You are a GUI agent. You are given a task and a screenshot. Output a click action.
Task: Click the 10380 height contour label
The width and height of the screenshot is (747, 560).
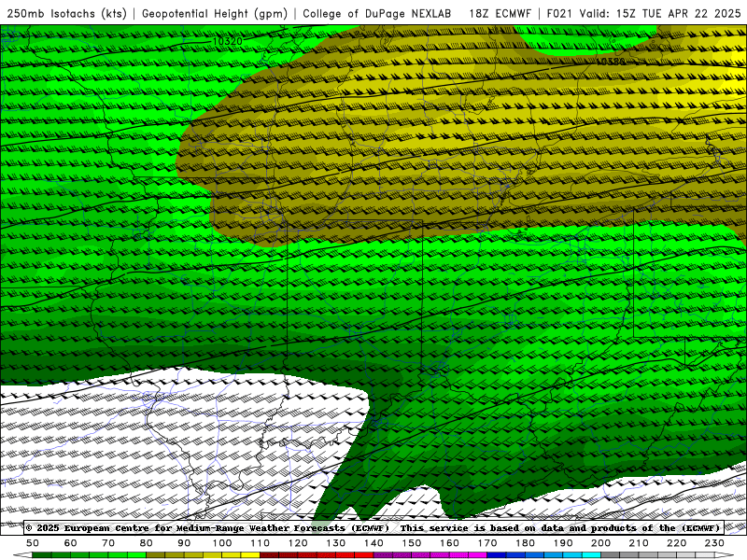click(611, 62)
